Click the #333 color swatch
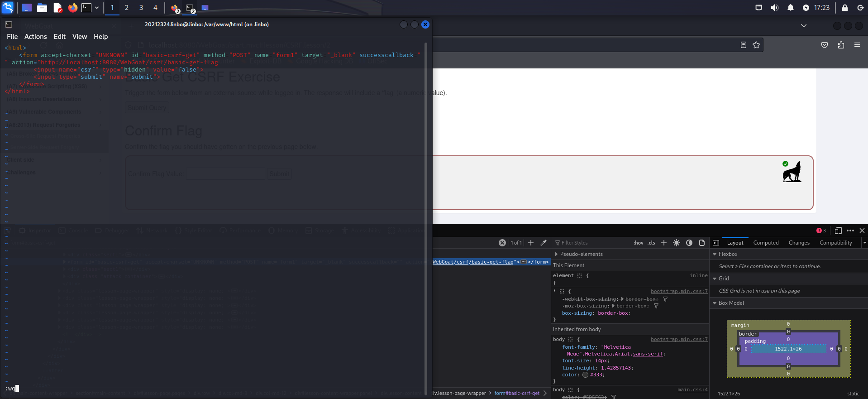Screen dimensions: 868x399 point(585,375)
